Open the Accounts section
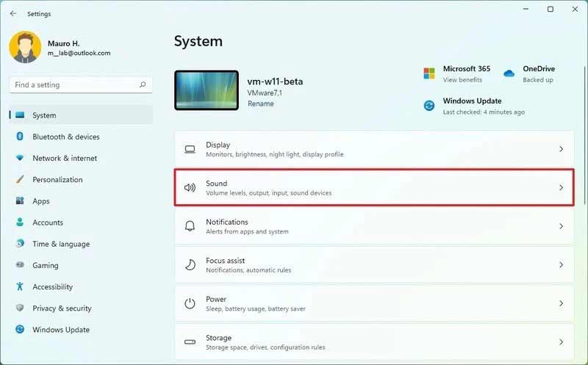588x365 pixels. click(x=81, y=222)
